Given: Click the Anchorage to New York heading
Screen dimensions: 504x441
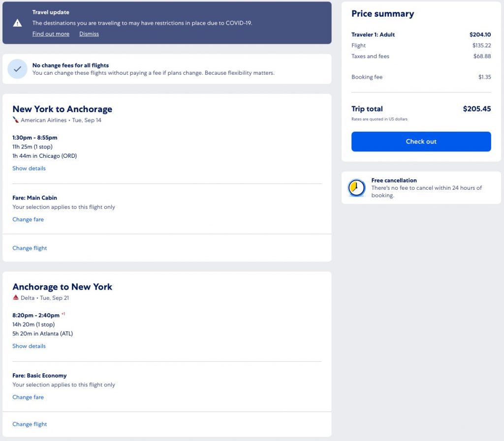Looking at the screenshot, I should 63,287.
